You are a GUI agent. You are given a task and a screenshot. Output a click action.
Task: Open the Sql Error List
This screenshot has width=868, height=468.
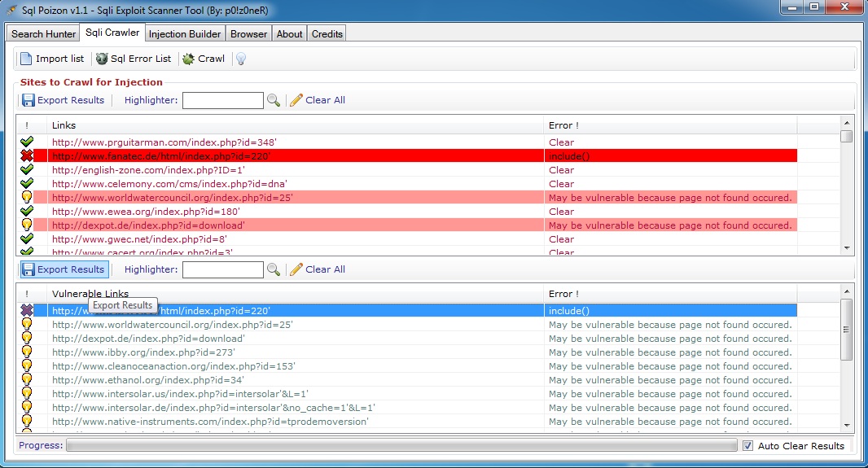click(x=134, y=59)
